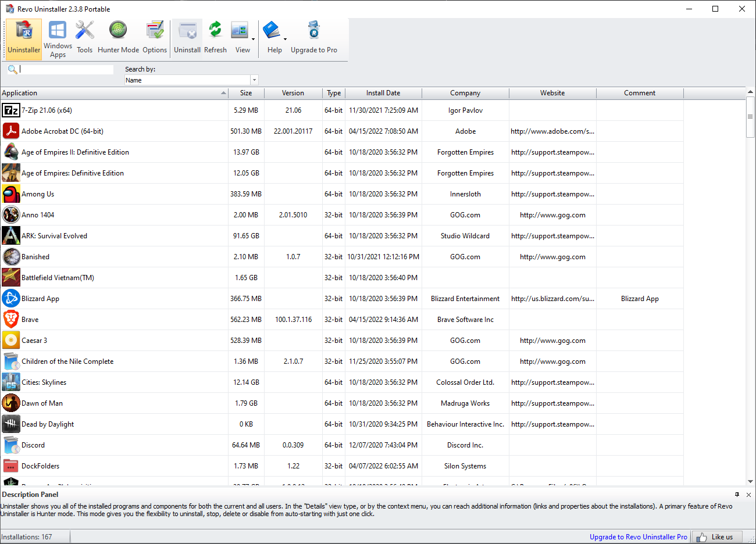This screenshot has height=544, width=756.
Task: Open the Uninstaller toolbar section
Action: (x=24, y=38)
